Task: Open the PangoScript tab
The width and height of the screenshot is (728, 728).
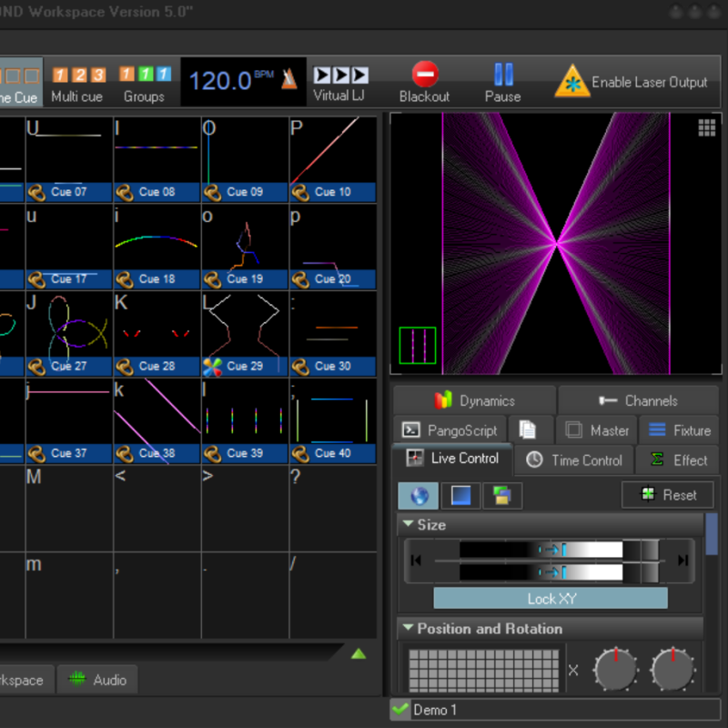Action: [x=450, y=430]
